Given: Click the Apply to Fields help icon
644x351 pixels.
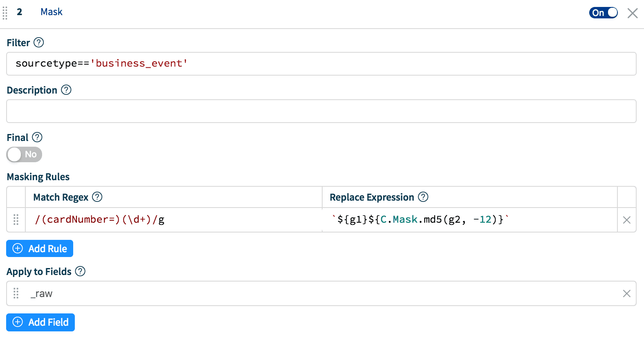Looking at the screenshot, I should point(81,271).
